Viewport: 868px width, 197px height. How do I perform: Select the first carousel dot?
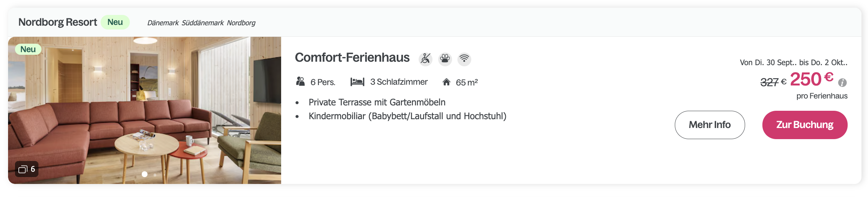[x=144, y=174]
